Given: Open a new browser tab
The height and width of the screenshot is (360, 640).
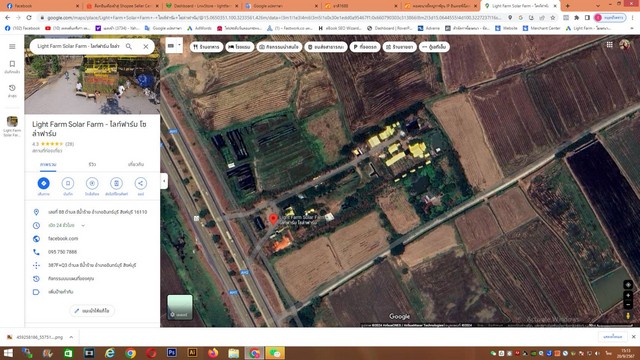Looking at the screenshot, I should point(567,6).
